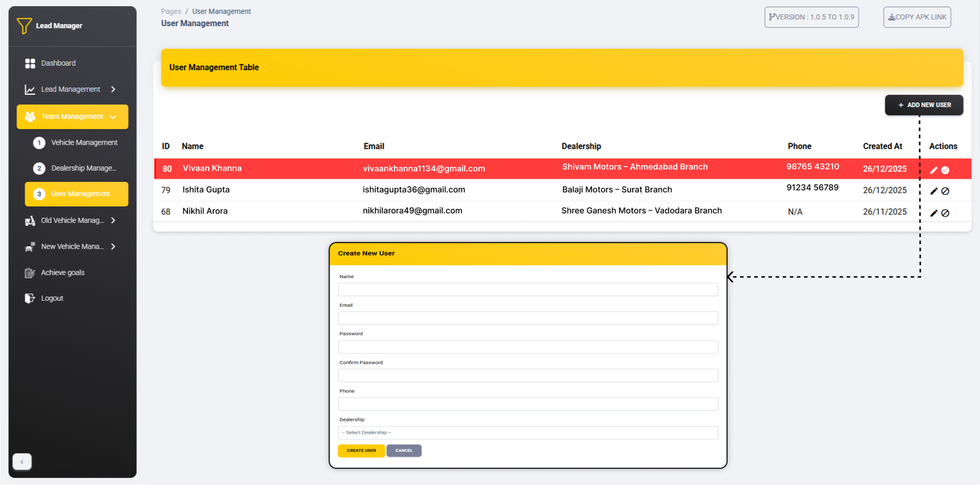Click Balaji Motors – Surat Branch cell
Viewport: 980px width, 485px height.
pyautogui.click(x=617, y=190)
